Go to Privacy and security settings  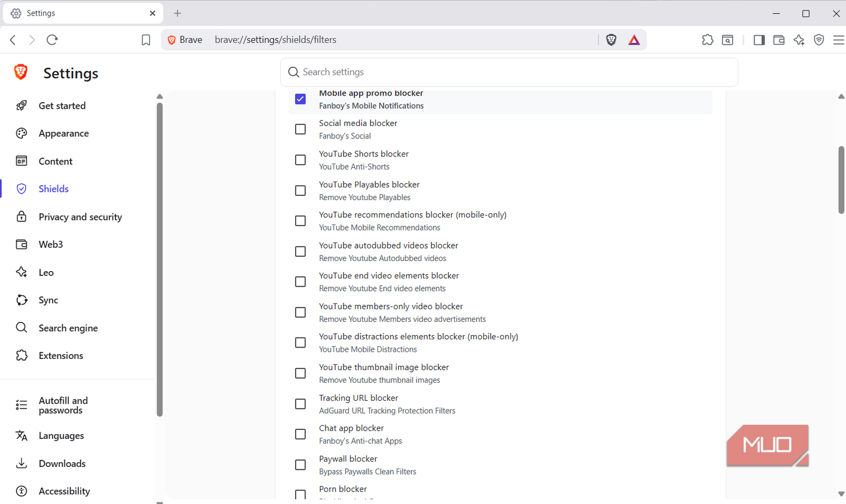coord(80,217)
